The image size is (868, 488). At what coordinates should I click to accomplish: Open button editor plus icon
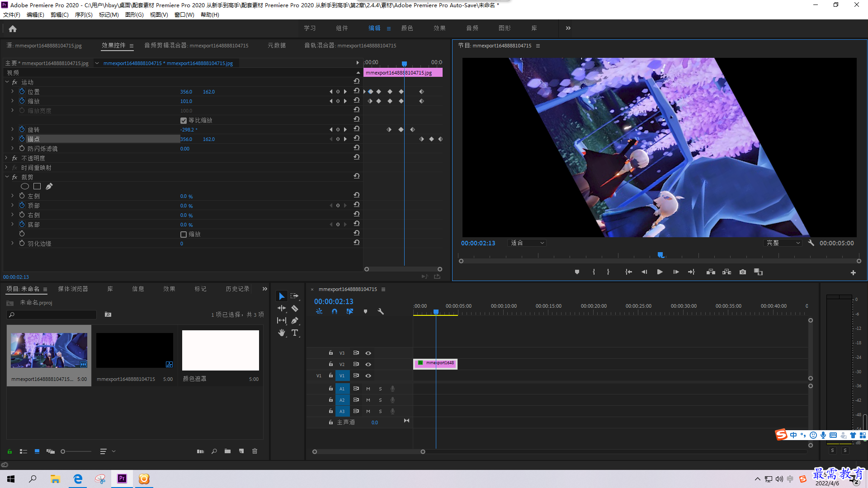tap(853, 272)
